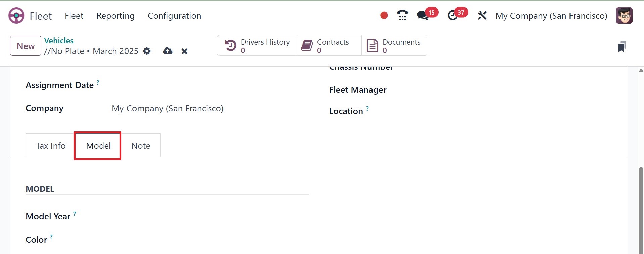Click the red recording indicator dot
Viewport: 644px width, 254px height.
(384, 15)
